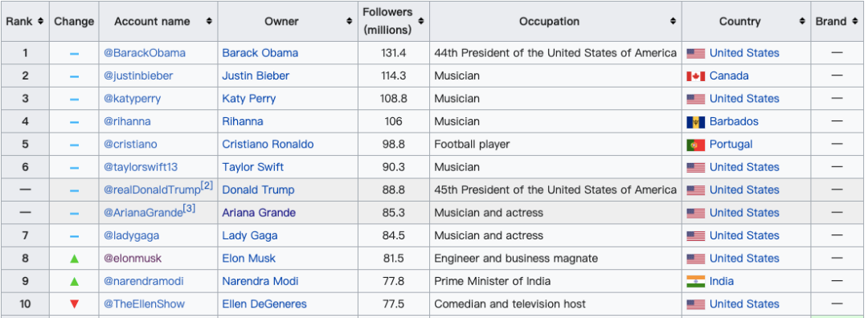868x318 pixels.
Task: Click the Canada flag icon
Action: [696, 76]
